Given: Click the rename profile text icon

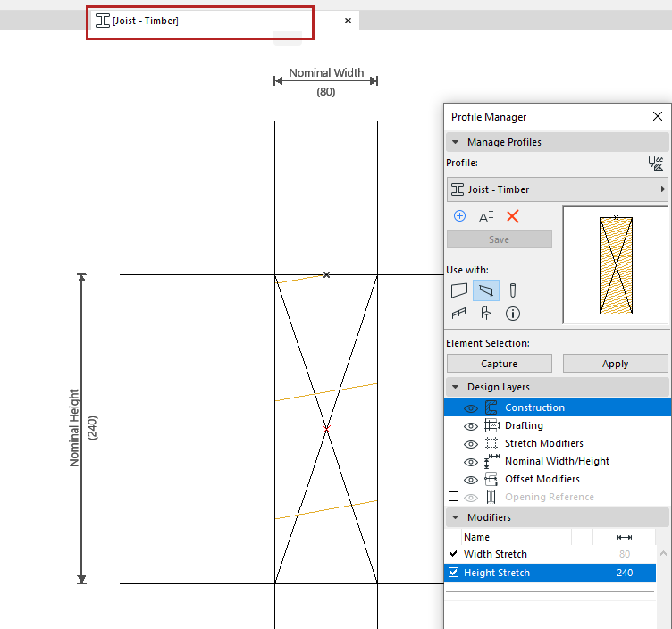Looking at the screenshot, I should click(486, 216).
